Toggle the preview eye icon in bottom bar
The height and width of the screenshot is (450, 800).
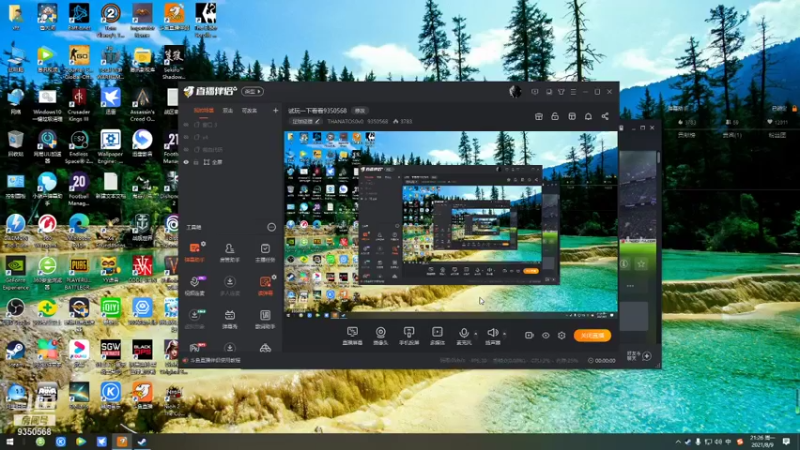(x=545, y=335)
